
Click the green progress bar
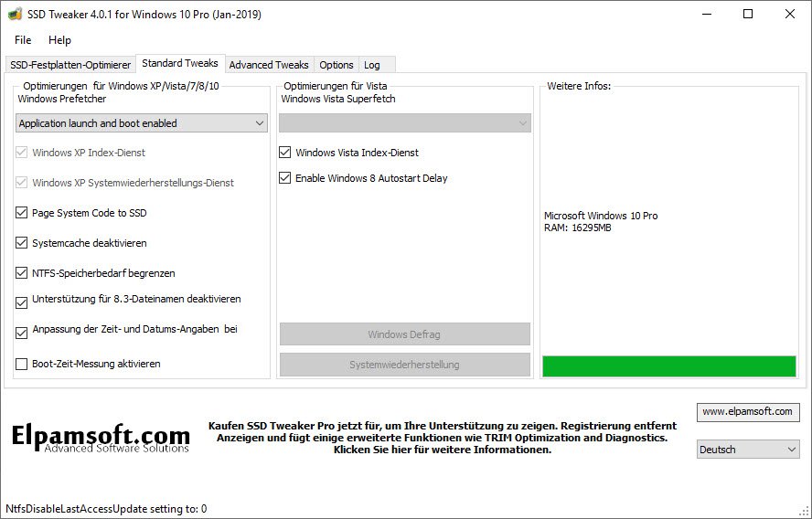point(669,366)
